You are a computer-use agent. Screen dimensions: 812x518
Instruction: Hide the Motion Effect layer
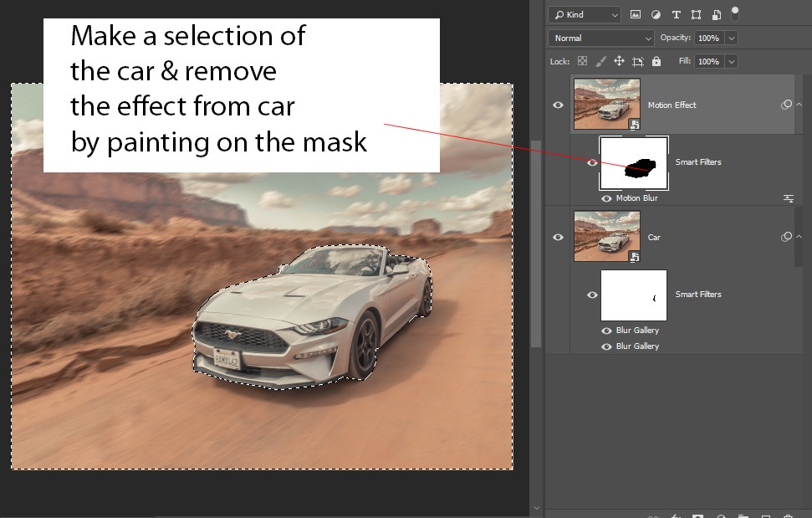point(558,105)
